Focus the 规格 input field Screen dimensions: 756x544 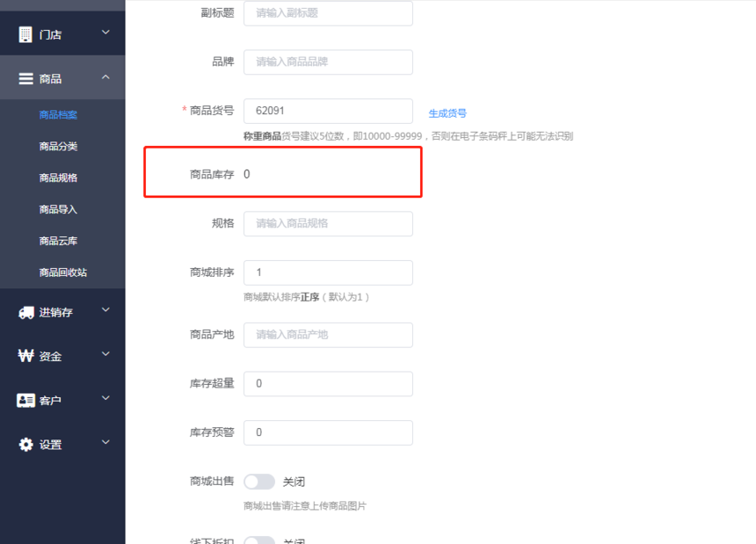point(329,223)
